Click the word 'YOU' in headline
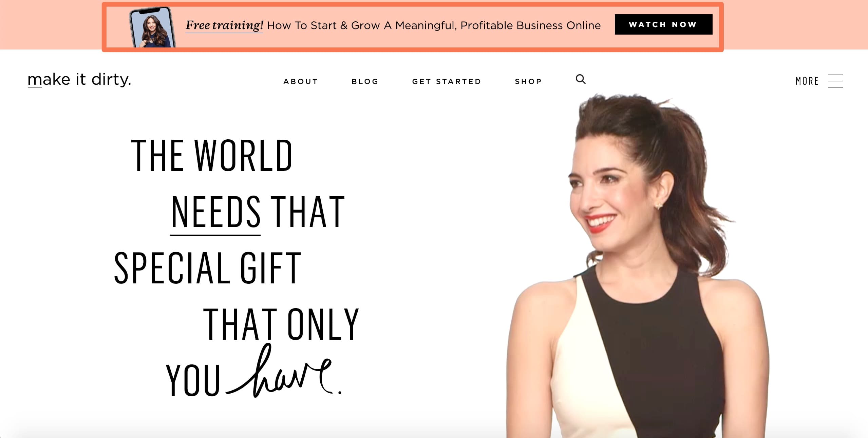868x438 pixels. point(193,380)
